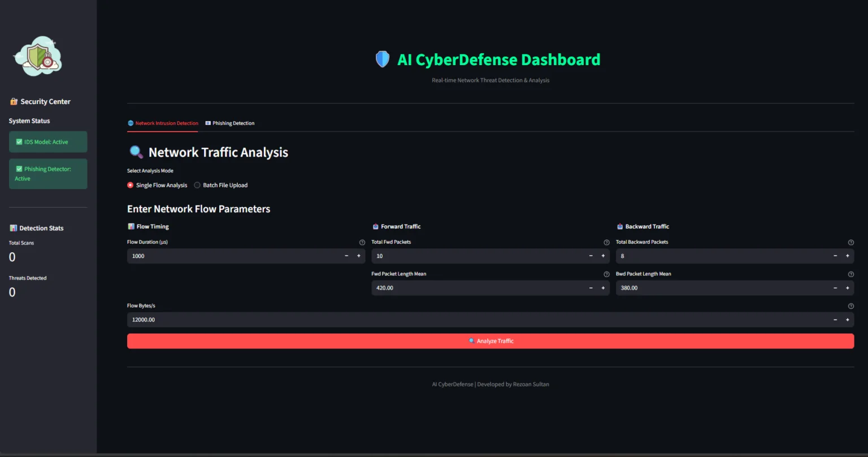Screen dimensions: 868x457
Task: Click the blue shield icon in dashboard title
Action: coord(383,59)
